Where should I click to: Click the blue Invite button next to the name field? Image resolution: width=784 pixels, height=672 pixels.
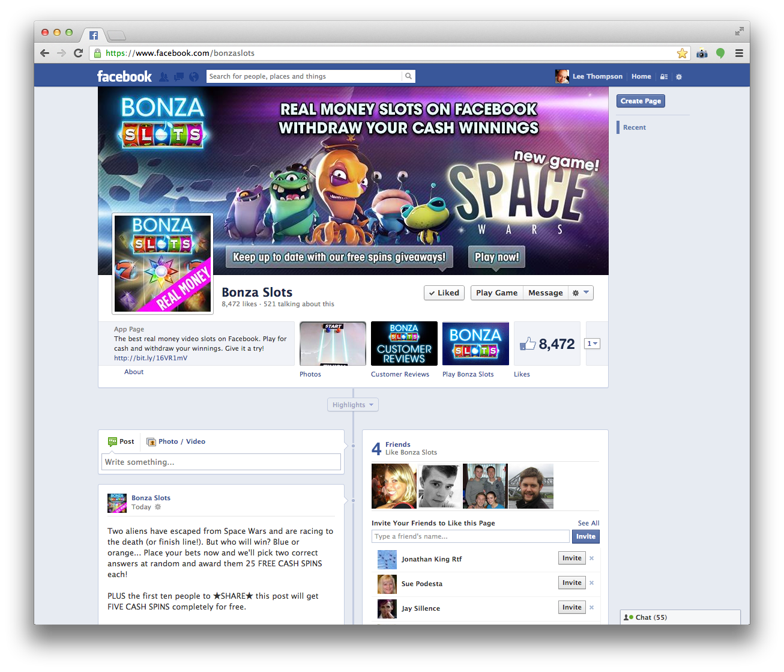[585, 536]
